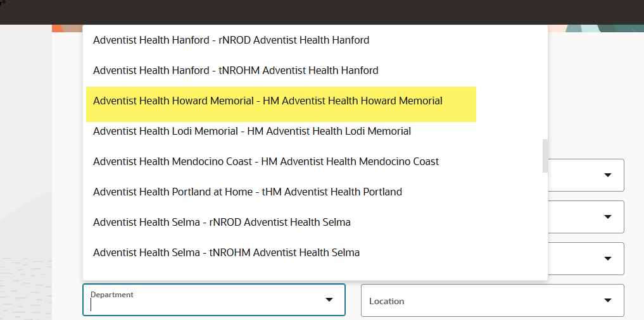Choose Adventist Health Selma tNROHM option
Viewport: 644px width, 320px height.
click(x=226, y=252)
